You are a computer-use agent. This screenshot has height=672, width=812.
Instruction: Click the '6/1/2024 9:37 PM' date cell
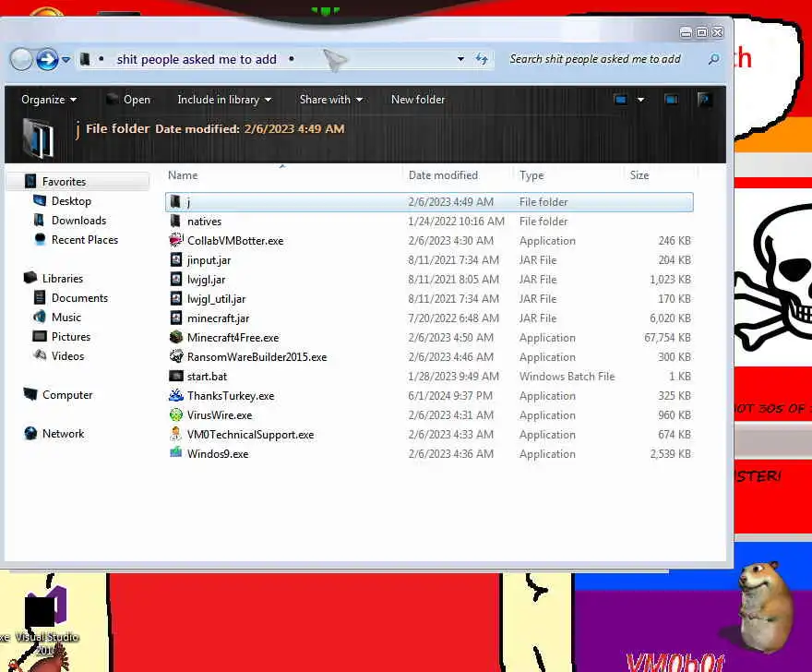tap(450, 396)
